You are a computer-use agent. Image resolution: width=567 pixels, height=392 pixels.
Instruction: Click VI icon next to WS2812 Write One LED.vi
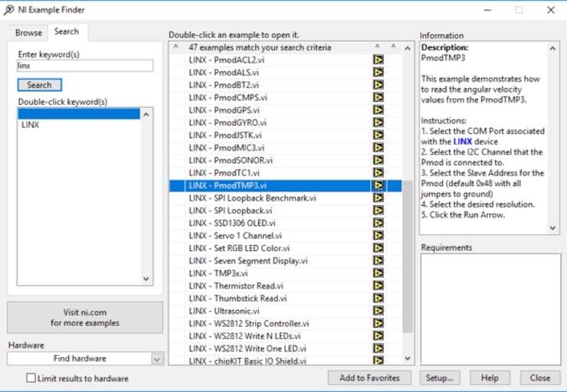click(x=379, y=348)
